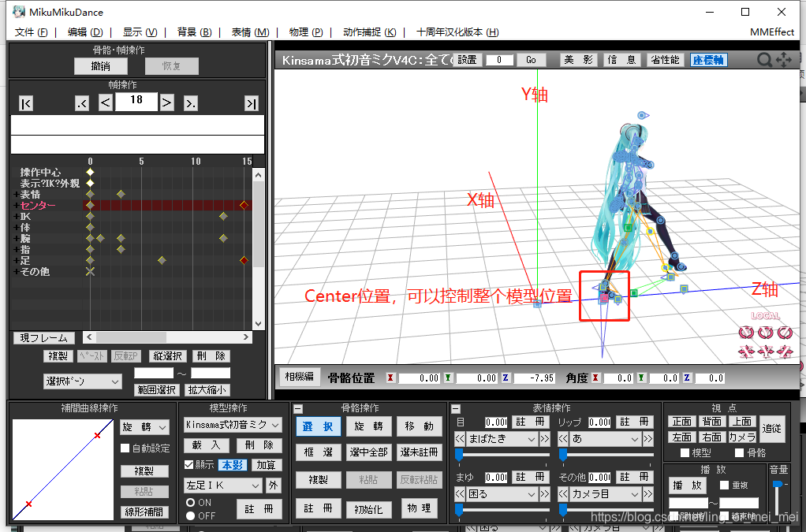
Task: Open the まばたき eye morph dropdown
Action: pos(502,439)
